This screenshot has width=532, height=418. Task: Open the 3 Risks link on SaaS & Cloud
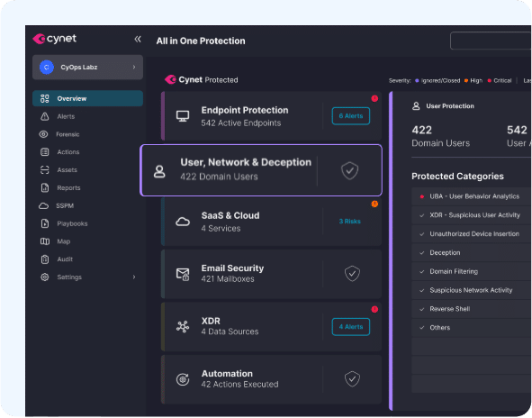[350, 222]
